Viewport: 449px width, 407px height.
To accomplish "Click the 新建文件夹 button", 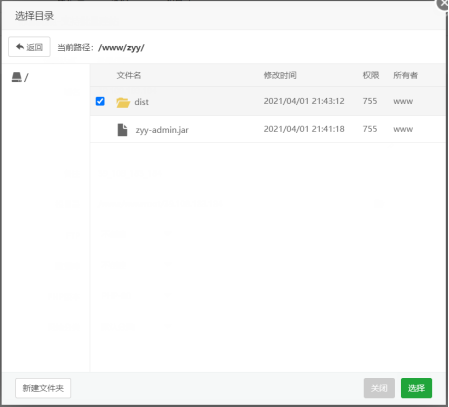I will [x=43, y=388].
